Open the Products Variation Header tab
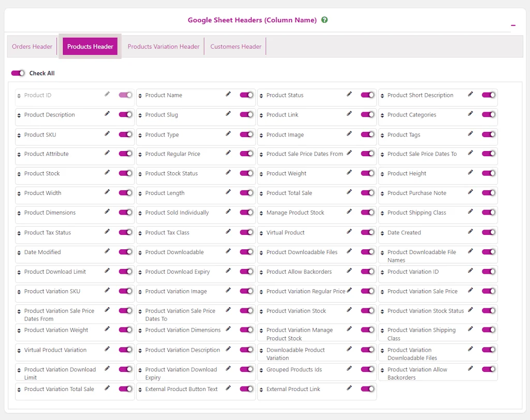Viewport: 530px width, 420px height. click(x=163, y=46)
